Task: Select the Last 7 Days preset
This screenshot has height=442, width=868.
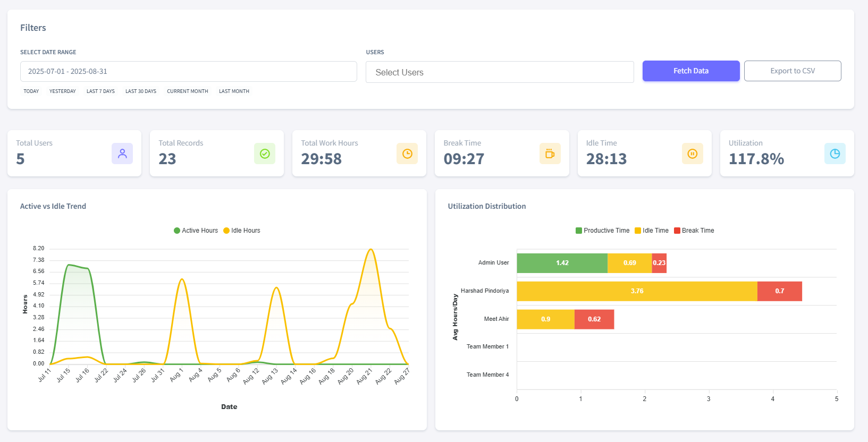Action: point(100,91)
